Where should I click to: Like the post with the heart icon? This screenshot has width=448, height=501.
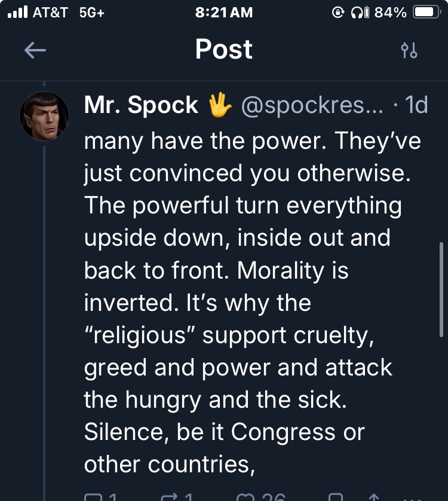pyautogui.click(x=246, y=497)
